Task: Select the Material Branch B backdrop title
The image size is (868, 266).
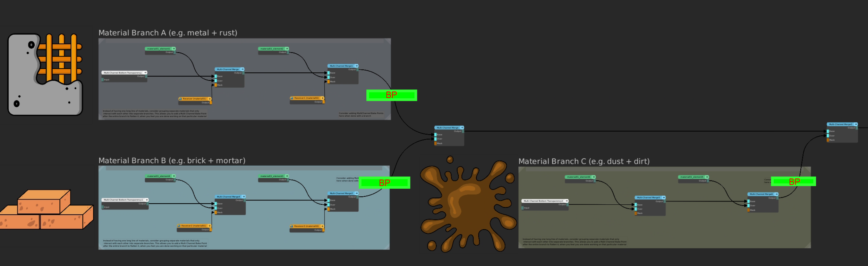Action: click(x=172, y=161)
